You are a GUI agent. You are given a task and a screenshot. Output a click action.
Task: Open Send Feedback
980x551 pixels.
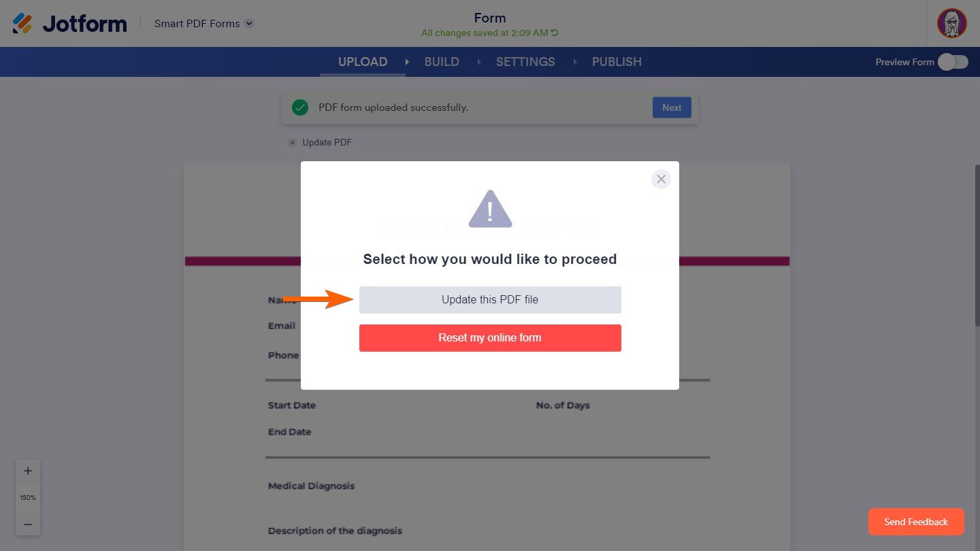[916, 522]
